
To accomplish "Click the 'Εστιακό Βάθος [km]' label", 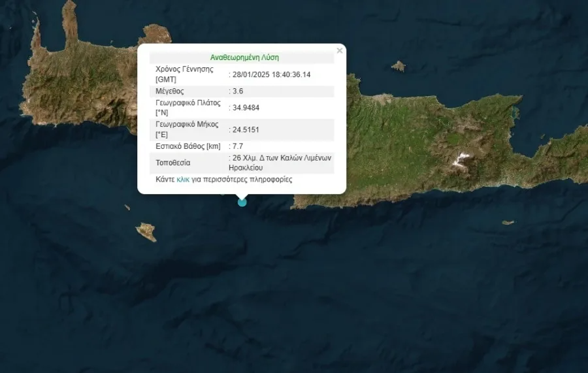I will coord(188,146).
